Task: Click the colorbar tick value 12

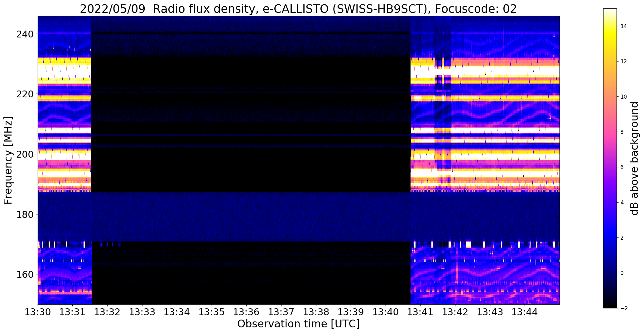Action: [624, 61]
